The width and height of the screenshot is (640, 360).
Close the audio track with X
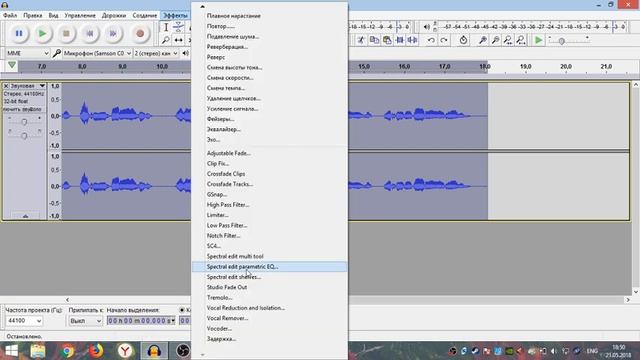point(6,86)
